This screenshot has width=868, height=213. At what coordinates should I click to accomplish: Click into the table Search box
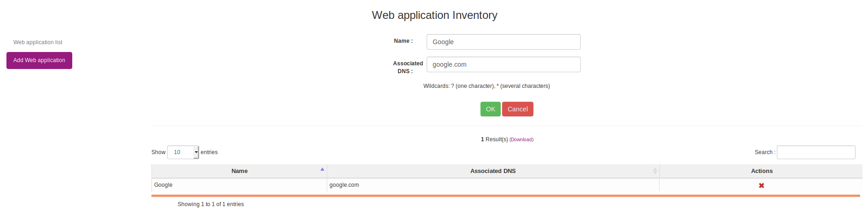(x=816, y=152)
